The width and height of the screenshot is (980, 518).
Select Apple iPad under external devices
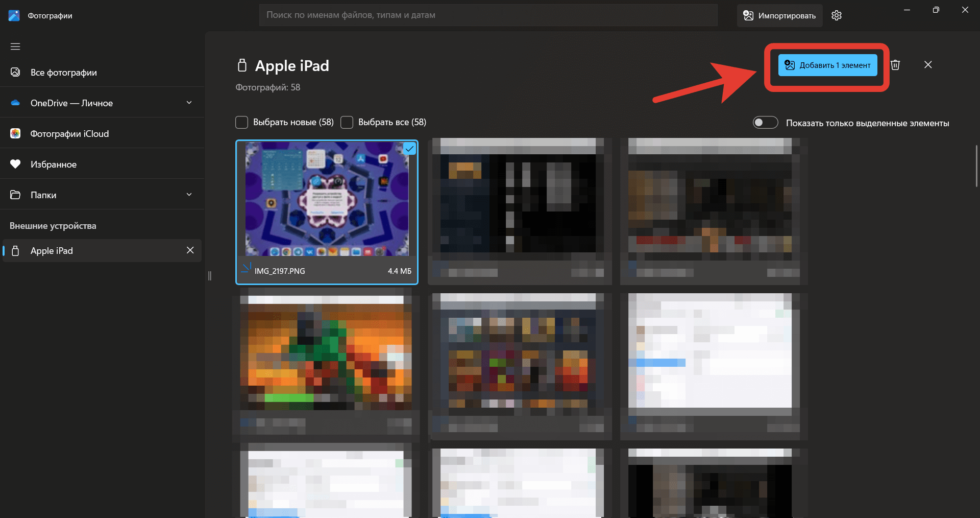click(x=52, y=251)
